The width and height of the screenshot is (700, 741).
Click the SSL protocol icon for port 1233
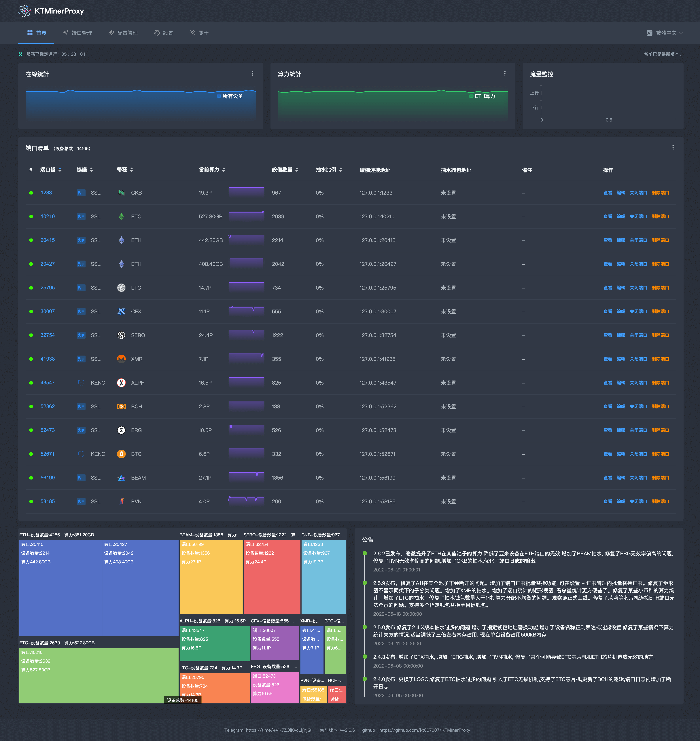click(81, 193)
